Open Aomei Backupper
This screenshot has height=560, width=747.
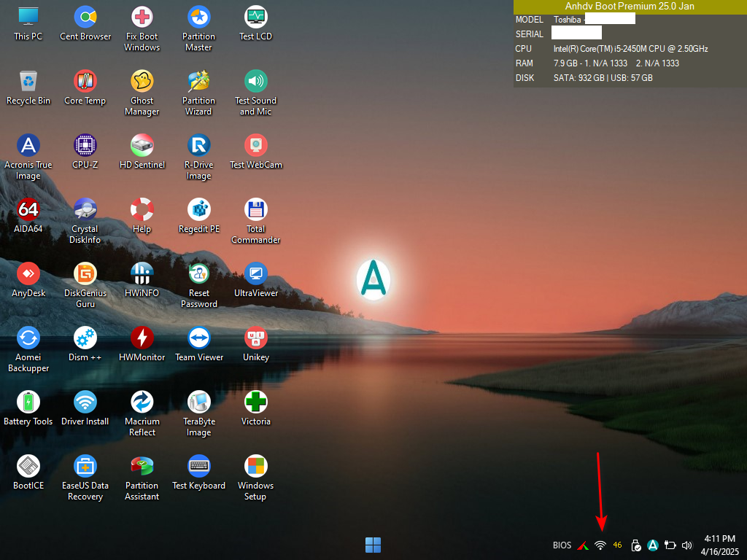pyautogui.click(x=28, y=350)
